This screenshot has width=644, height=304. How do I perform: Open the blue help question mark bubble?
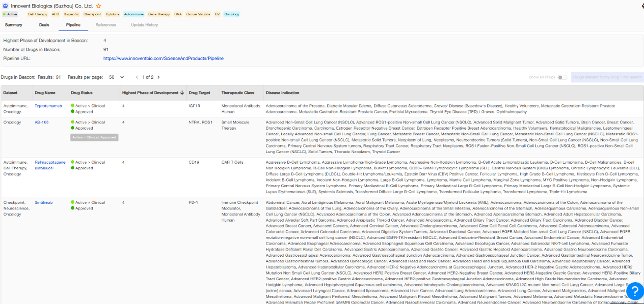635,291
